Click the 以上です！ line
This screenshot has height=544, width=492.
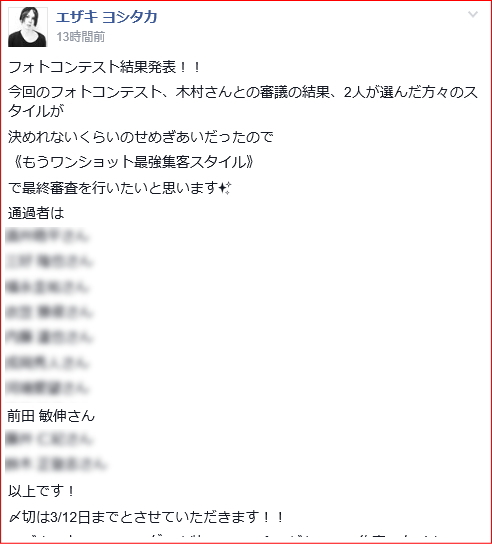41,491
